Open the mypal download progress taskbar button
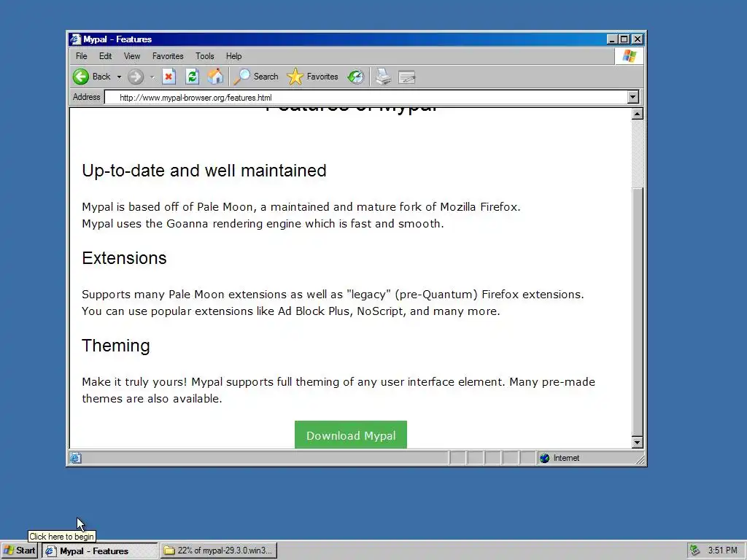Screen dimensions: 747x560 [219, 551]
